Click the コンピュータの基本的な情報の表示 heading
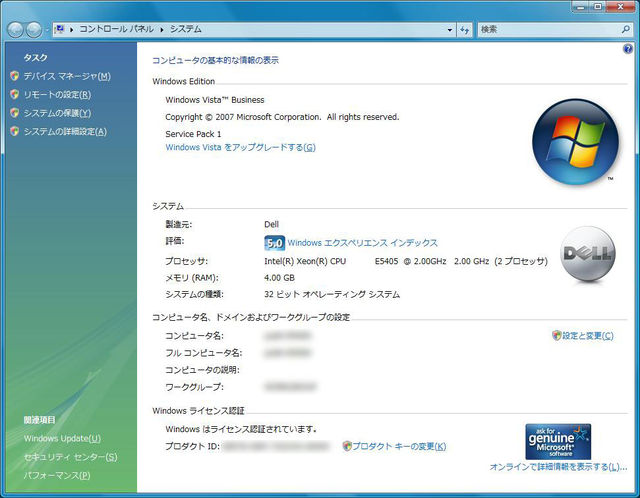The height and width of the screenshot is (498, 640). click(x=215, y=60)
